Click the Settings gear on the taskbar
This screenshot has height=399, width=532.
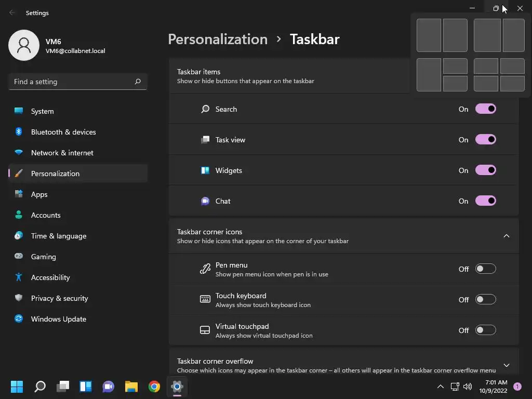pos(177,386)
